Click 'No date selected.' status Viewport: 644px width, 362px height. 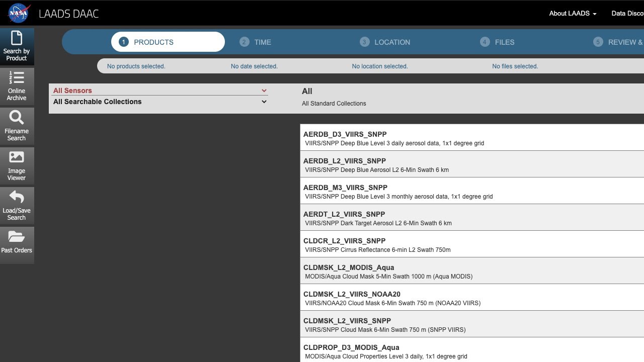pyautogui.click(x=254, y=66)
